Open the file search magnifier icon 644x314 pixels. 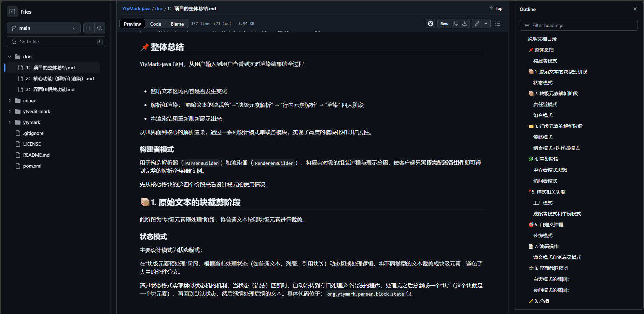100,28
